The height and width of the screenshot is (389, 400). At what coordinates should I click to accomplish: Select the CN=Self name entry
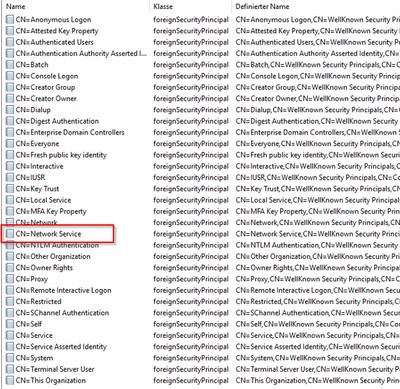pos(29,324)
